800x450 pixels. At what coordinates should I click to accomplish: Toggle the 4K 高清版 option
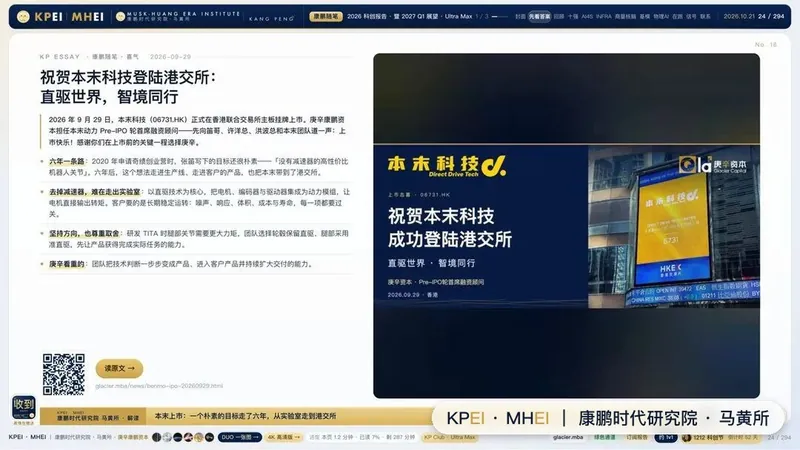[284, 437]
